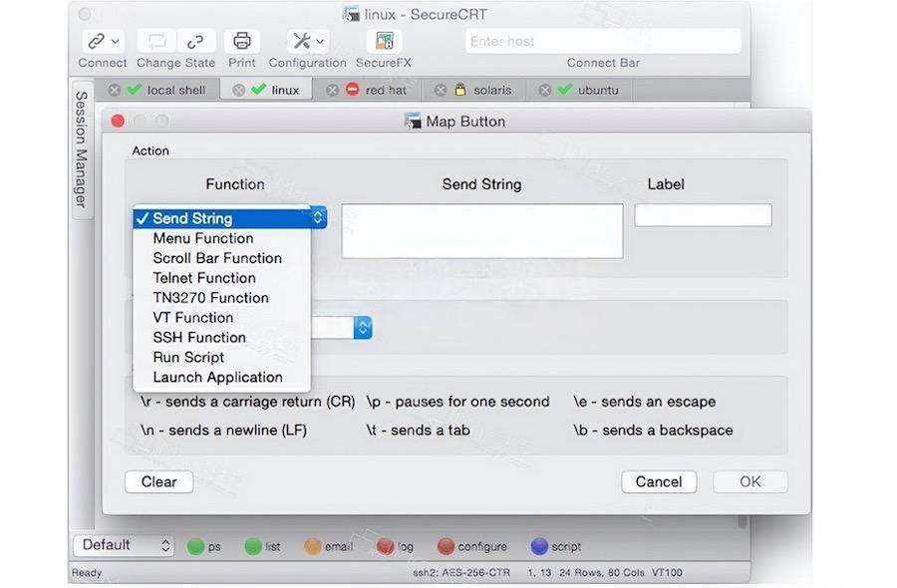Screen dimensions: 897x588
Task: Select Send String in the Function list
Action: [222, 218]
